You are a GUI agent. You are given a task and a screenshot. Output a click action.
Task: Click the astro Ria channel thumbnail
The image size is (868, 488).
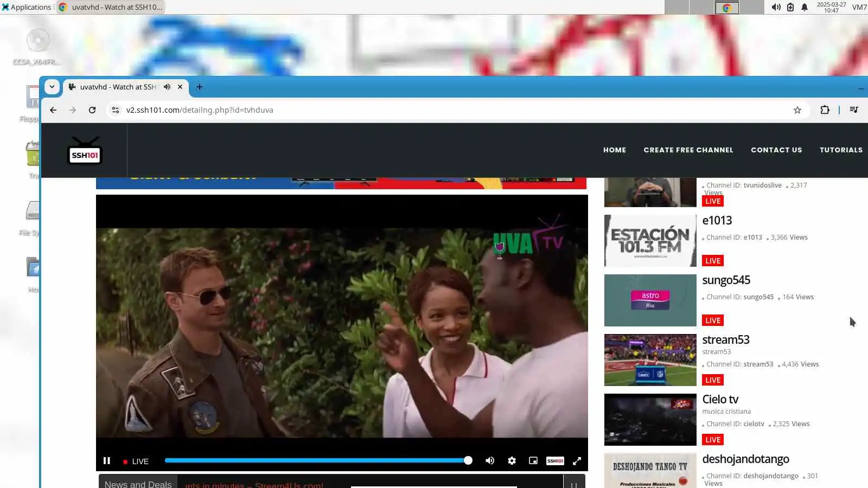(650, 300)
